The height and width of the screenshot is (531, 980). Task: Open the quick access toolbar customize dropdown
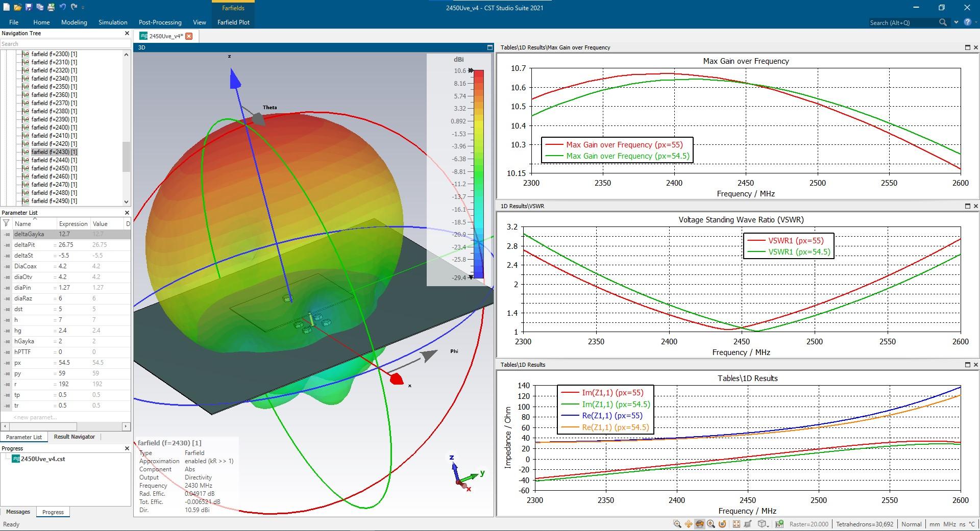coord(83,8)
